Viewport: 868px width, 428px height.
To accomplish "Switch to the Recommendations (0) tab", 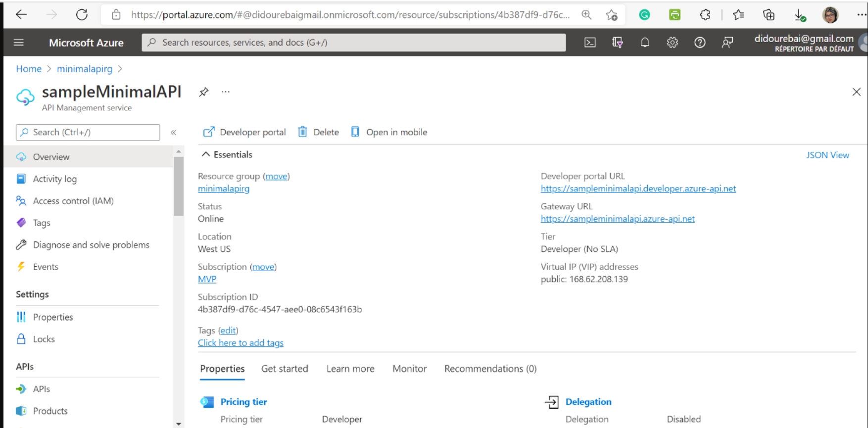I will click(x=490, y=369).
